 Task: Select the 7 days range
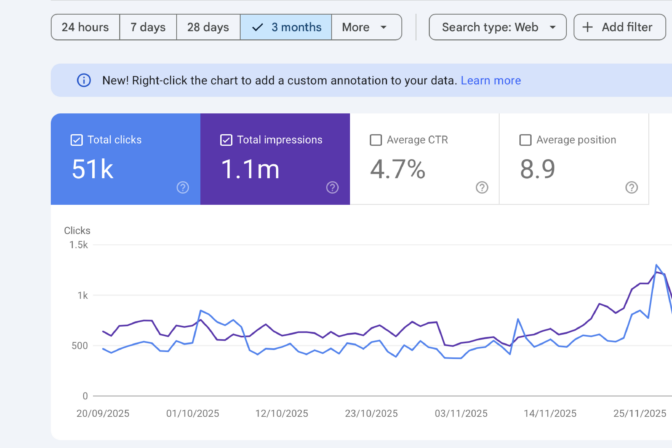(x=148, y=27)
